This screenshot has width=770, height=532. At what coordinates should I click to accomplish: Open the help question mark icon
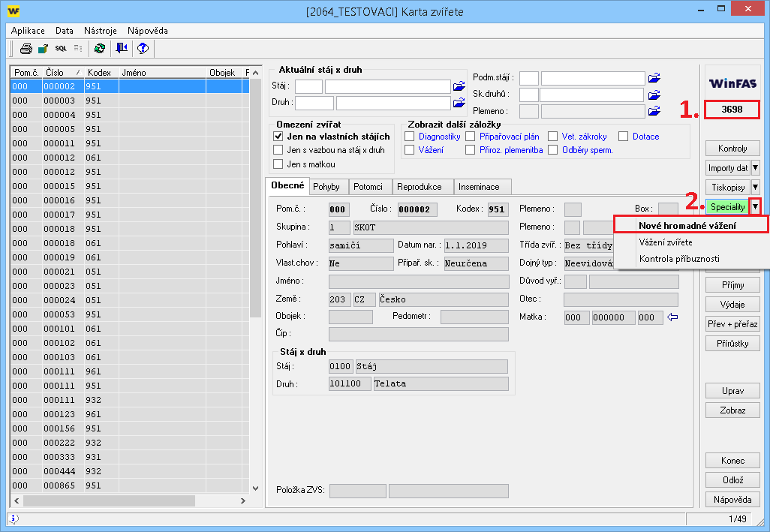[143, 49]
